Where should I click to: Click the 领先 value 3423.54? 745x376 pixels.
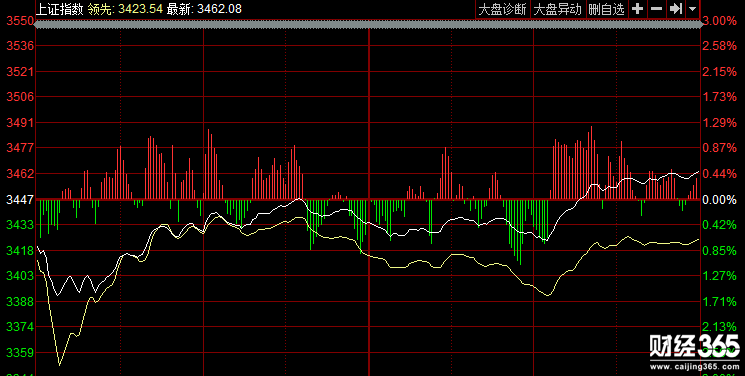(141, 9)
